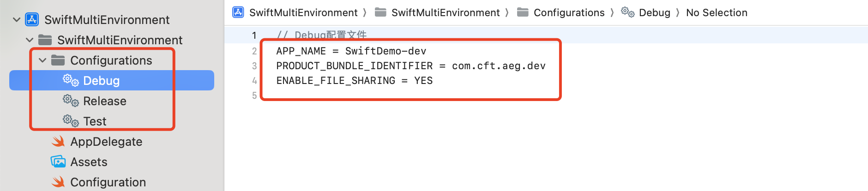The height and width of the screenshot is (191, 868).
Task: Click the Configuration Swift file icon
Action: 58,182
